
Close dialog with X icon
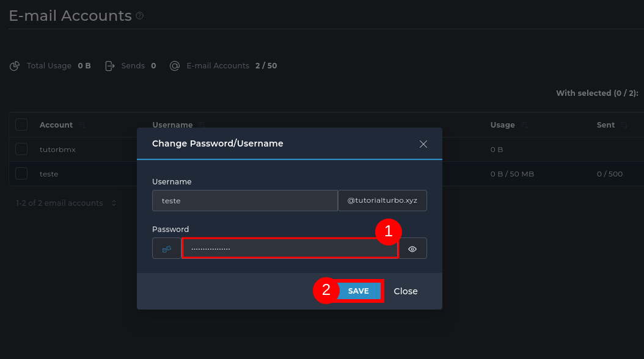tap(423, 144)
